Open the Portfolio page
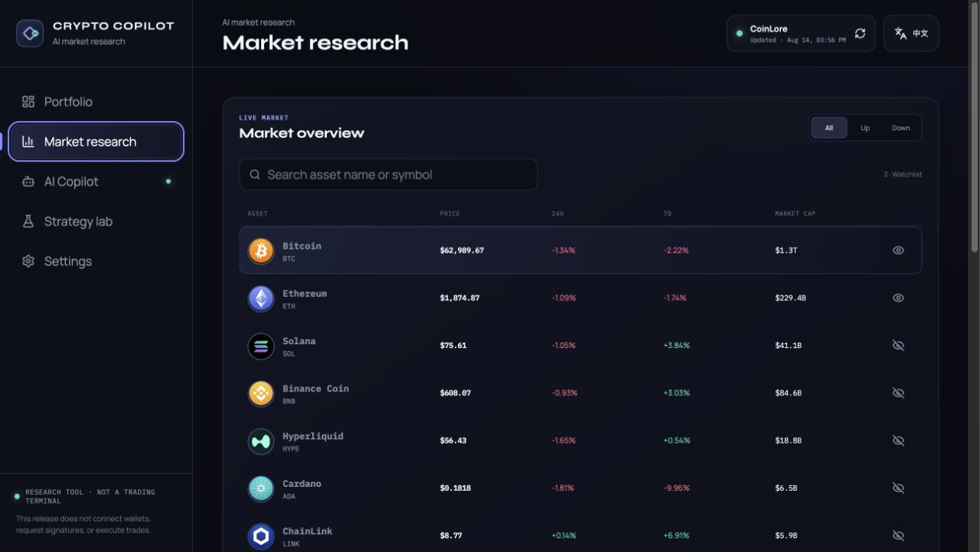The image size is (980, 552). [96, 102]
